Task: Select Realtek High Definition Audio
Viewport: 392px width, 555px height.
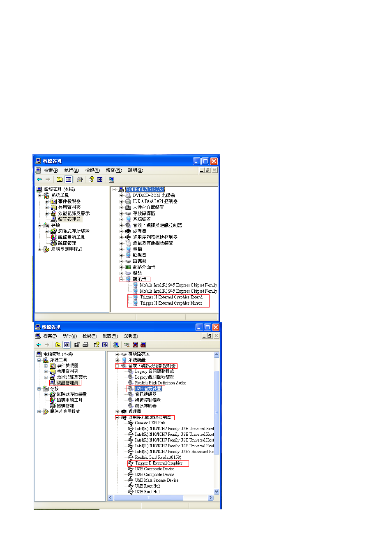Action: pyautogui.click(x=161, y=383)
